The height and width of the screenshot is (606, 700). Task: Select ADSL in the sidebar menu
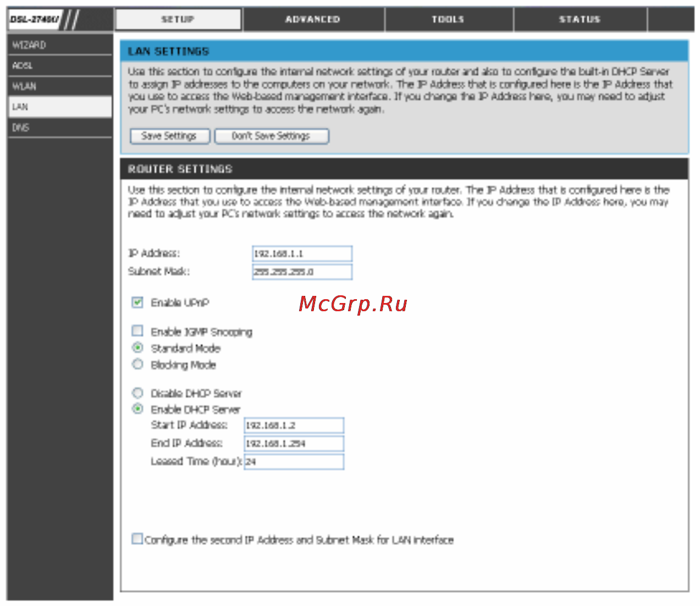coord(60,65)
